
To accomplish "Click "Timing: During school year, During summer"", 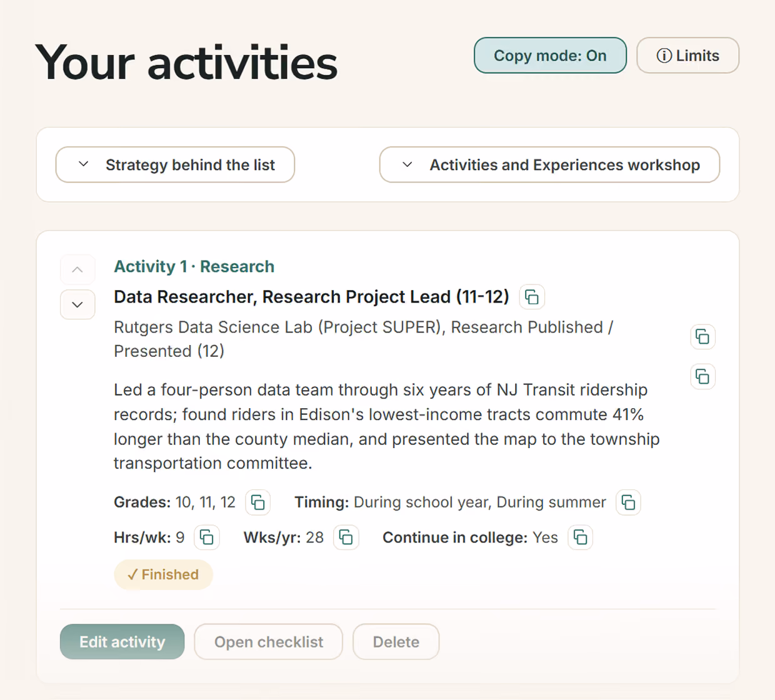I will click(450, 502).
